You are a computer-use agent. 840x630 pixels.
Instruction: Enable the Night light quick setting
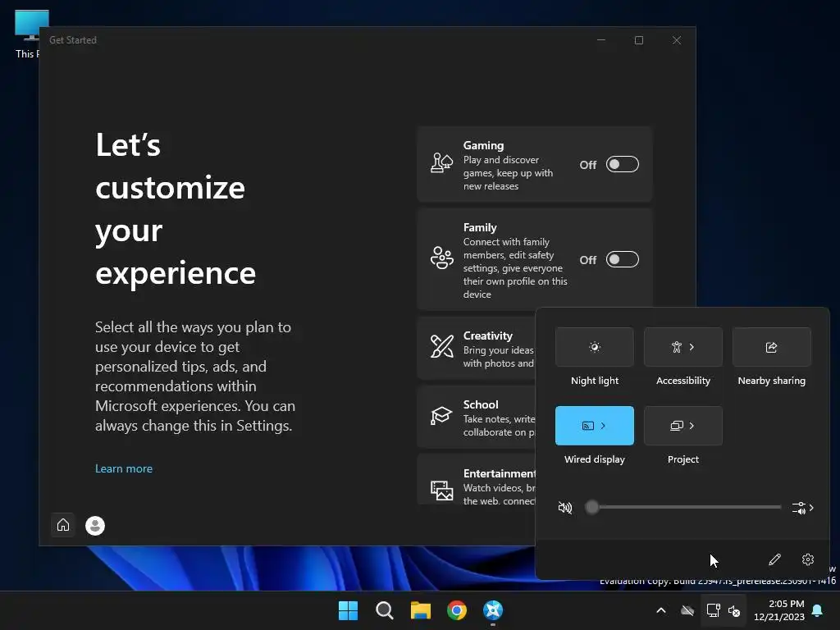(x=594, y=347)
